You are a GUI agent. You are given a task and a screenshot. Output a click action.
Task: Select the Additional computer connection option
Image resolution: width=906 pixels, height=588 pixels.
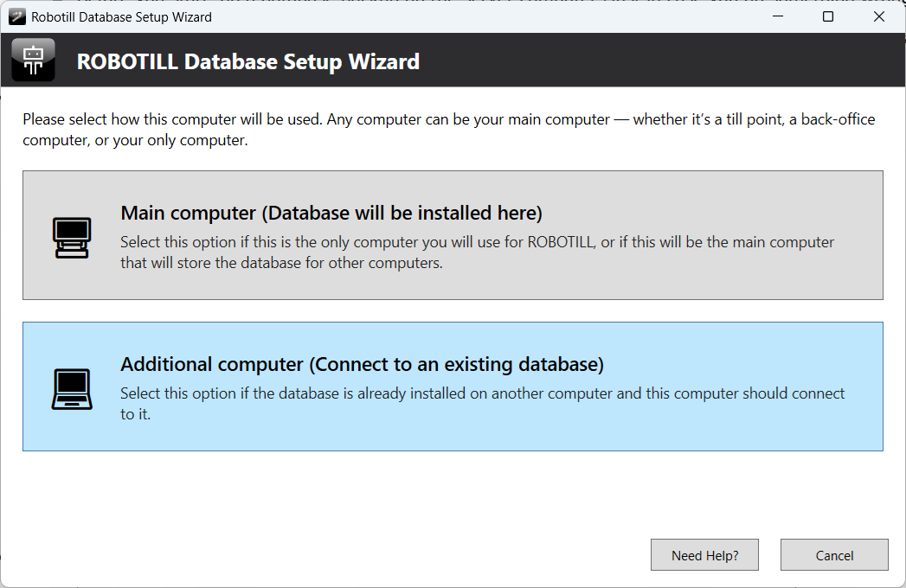(453, 387)
